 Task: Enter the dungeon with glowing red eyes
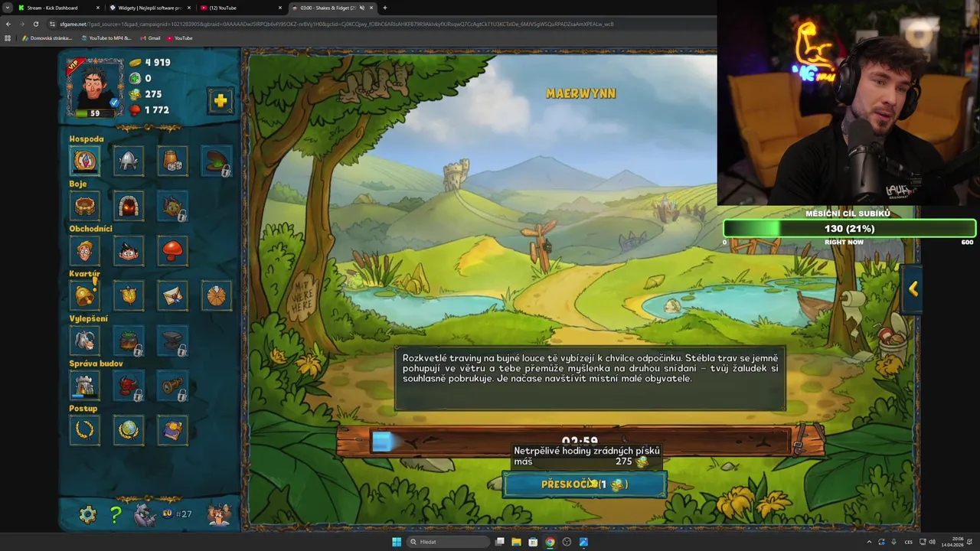pos(129,206)
